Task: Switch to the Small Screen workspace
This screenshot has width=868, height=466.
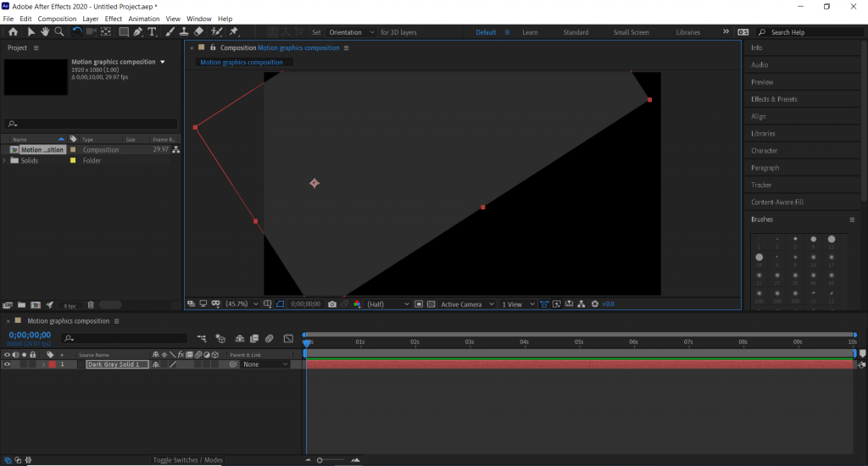Action: 631,32
